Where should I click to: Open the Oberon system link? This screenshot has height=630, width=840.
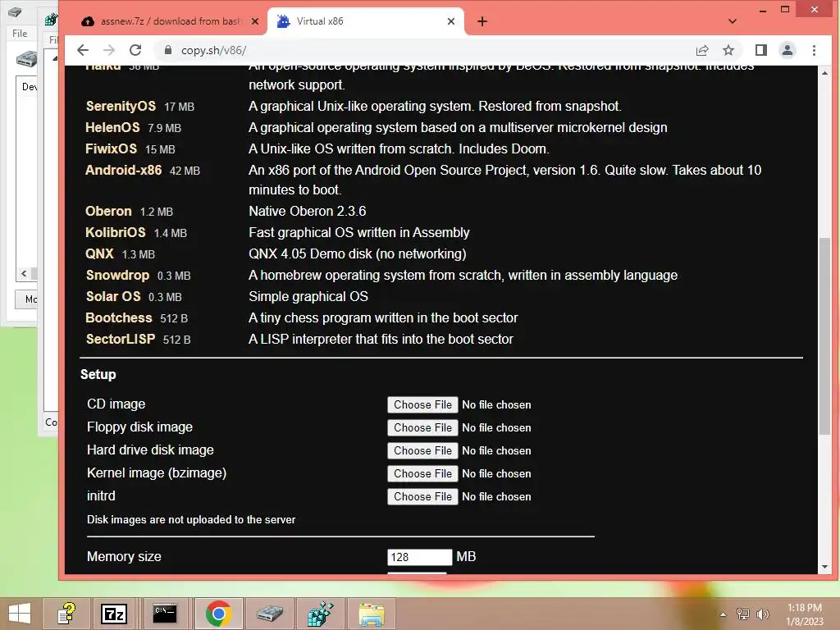point(108,211)
